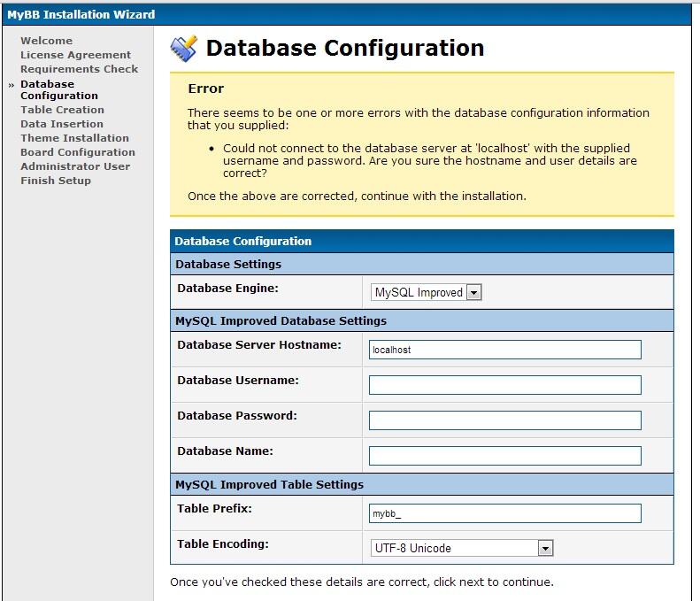Image resolution: width=700 pixels, height=601 pixels.
Task: Click the MySQL Improved Database Settings header
Action: tap(422, 320)
